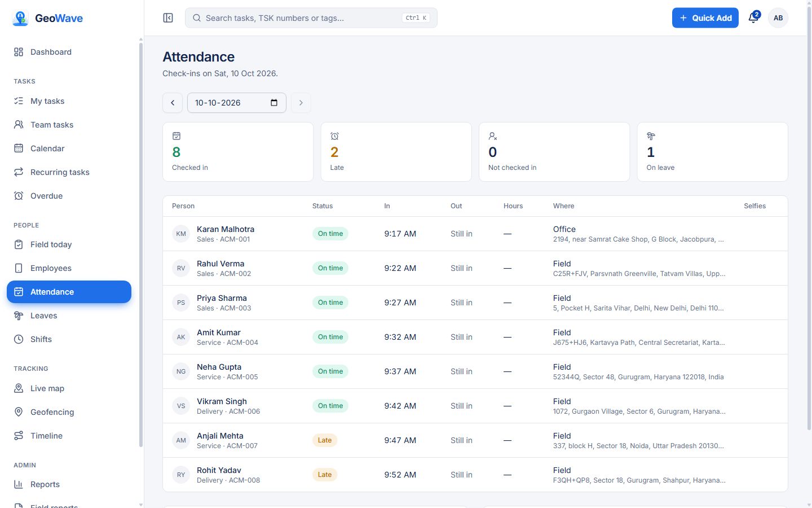Open Leaves page

[69, 316]
